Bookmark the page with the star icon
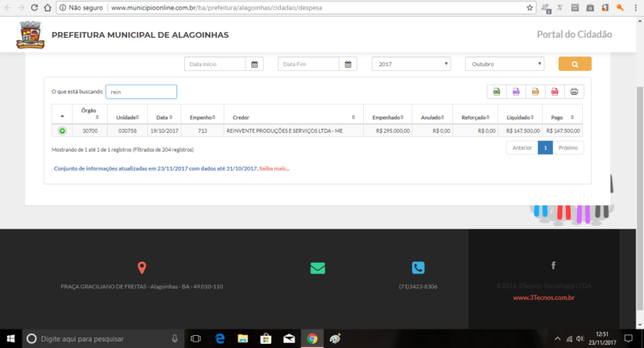The height and width of the screenshot is (348, 644). [x=530, y=7]
